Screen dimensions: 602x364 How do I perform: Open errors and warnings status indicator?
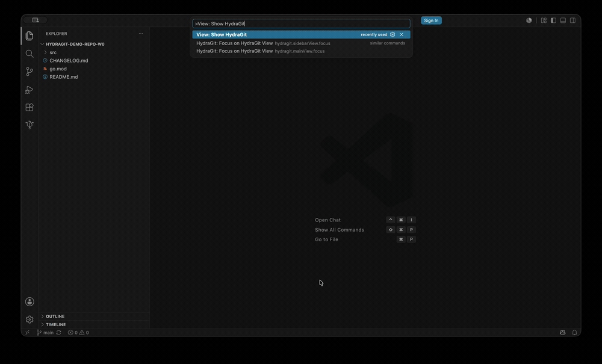pyautogui.click(x=78, y=333)
